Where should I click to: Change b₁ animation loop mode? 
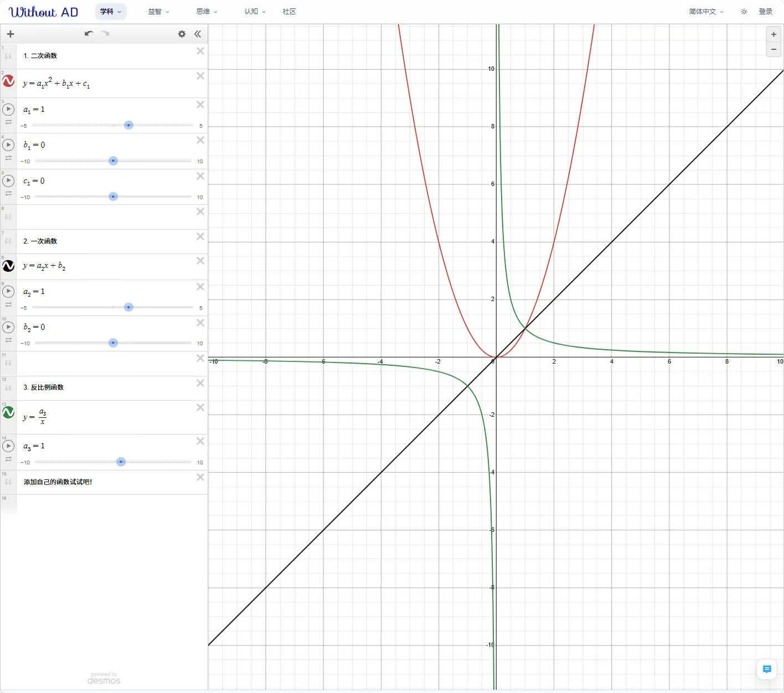point(8,158)
